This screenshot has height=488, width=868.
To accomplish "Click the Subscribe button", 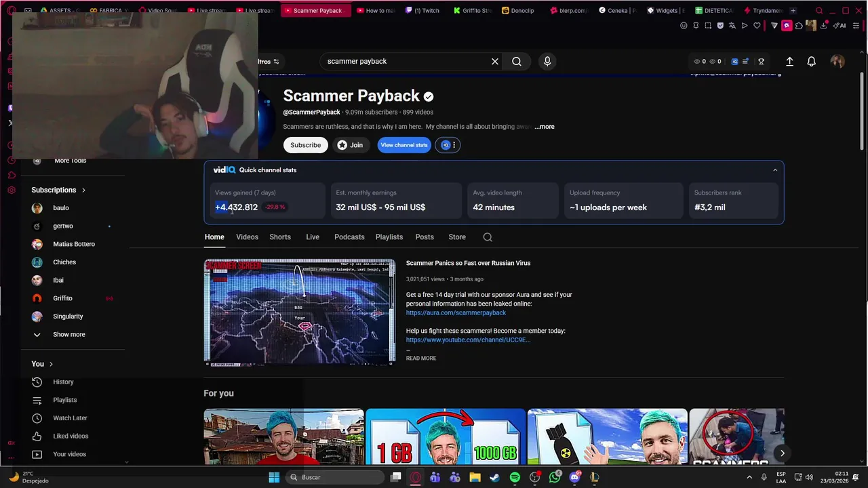I will [x=306, y=145].
